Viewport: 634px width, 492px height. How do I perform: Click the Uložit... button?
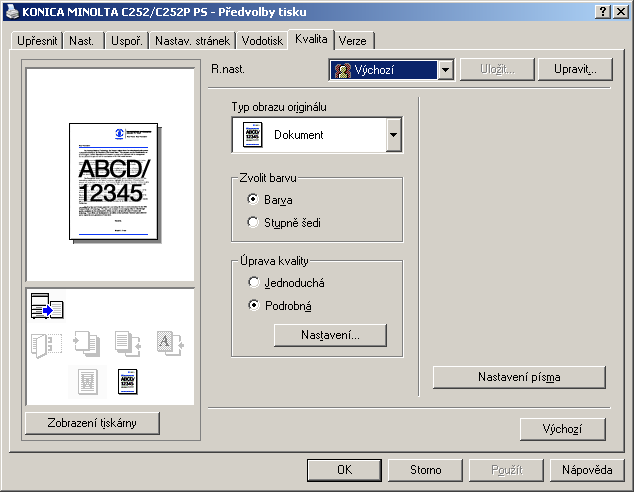tap(497, 70)
